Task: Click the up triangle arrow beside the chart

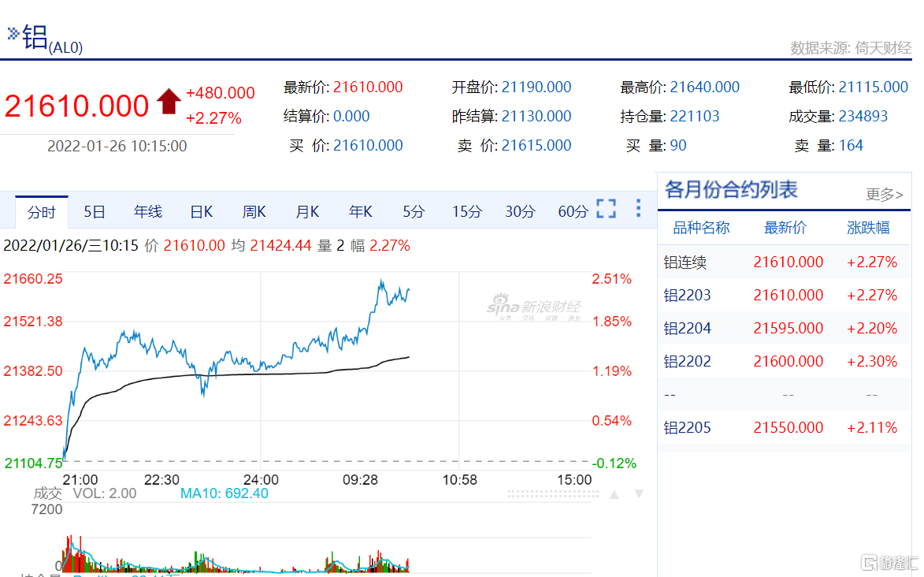Action: point(616,493)
